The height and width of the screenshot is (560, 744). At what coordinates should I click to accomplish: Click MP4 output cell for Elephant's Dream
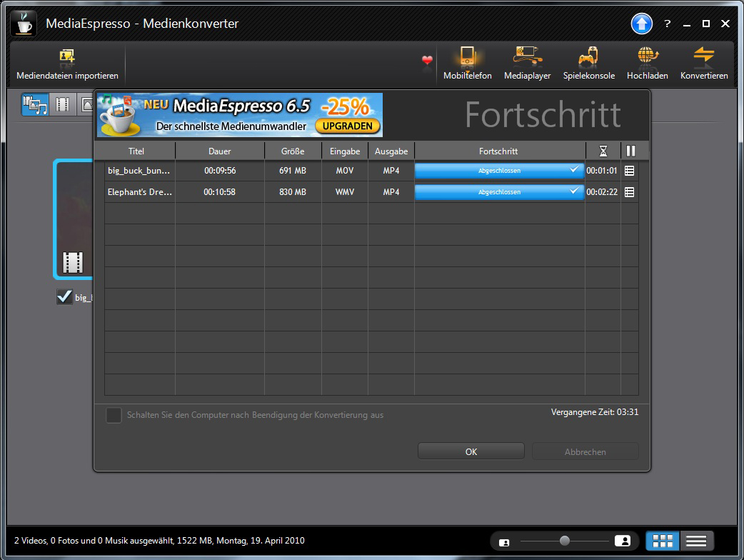pos(391,192)
